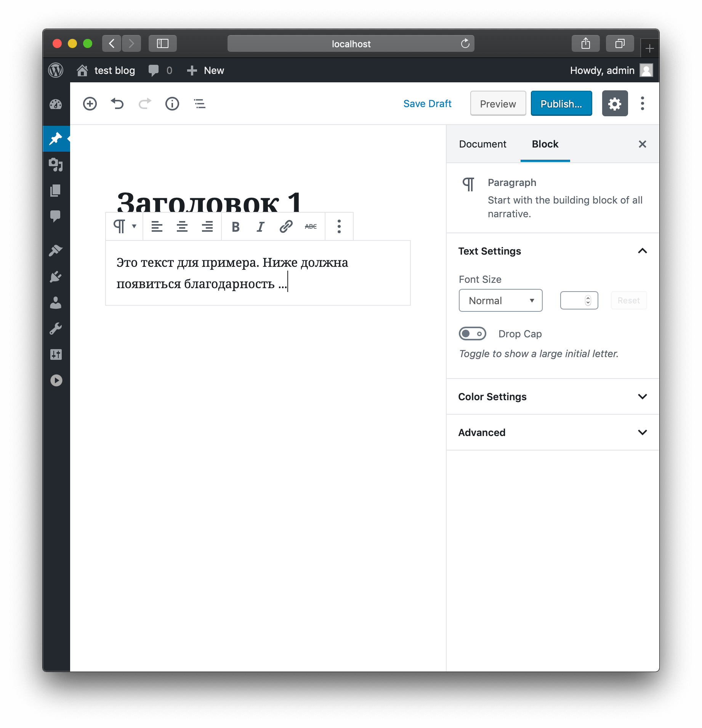Open editor settings via the gear icon
702x728 pixels.
pyautogui.click(x=615, y=103)
